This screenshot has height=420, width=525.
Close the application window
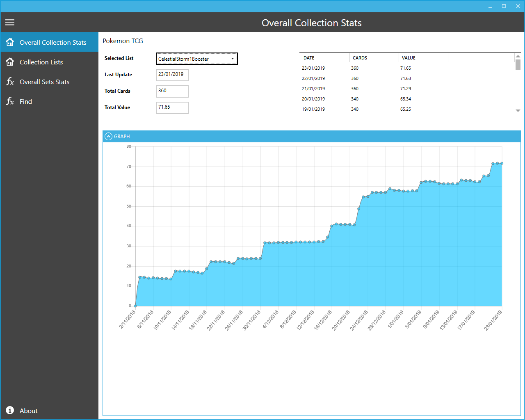click(x=518, y=6)
